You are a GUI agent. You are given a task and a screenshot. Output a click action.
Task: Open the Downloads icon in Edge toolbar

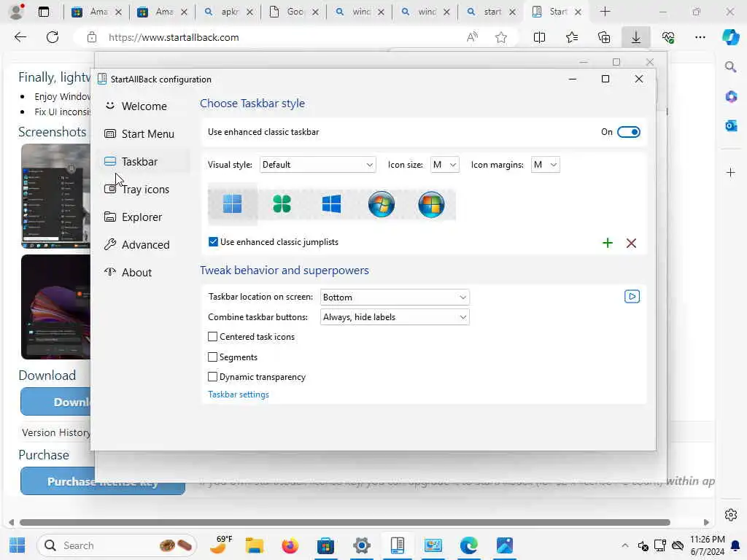pyautogui.click(x=636, y=37)
